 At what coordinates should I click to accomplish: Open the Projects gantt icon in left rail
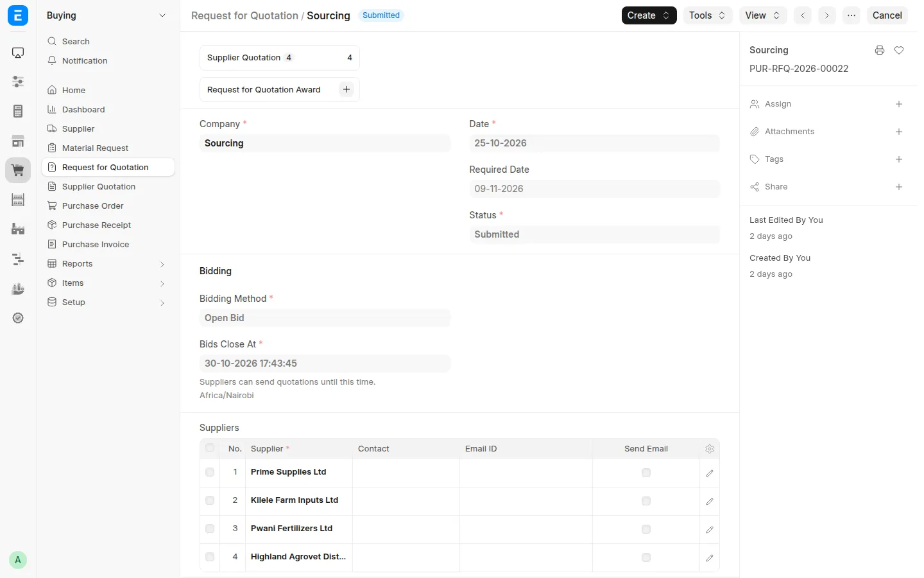click(18, 259)
